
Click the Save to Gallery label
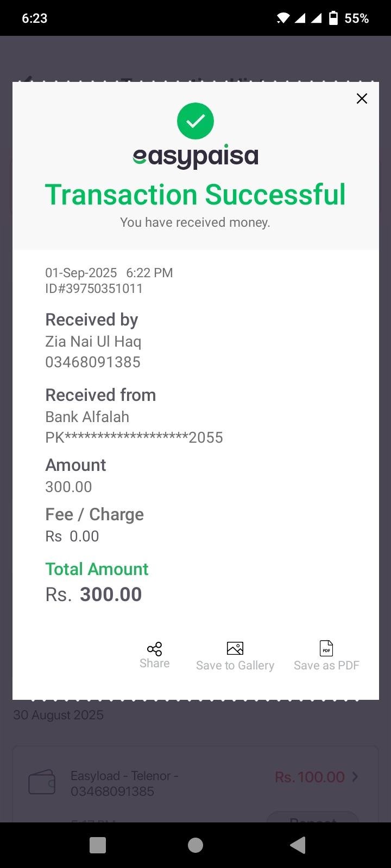point(235,666)
